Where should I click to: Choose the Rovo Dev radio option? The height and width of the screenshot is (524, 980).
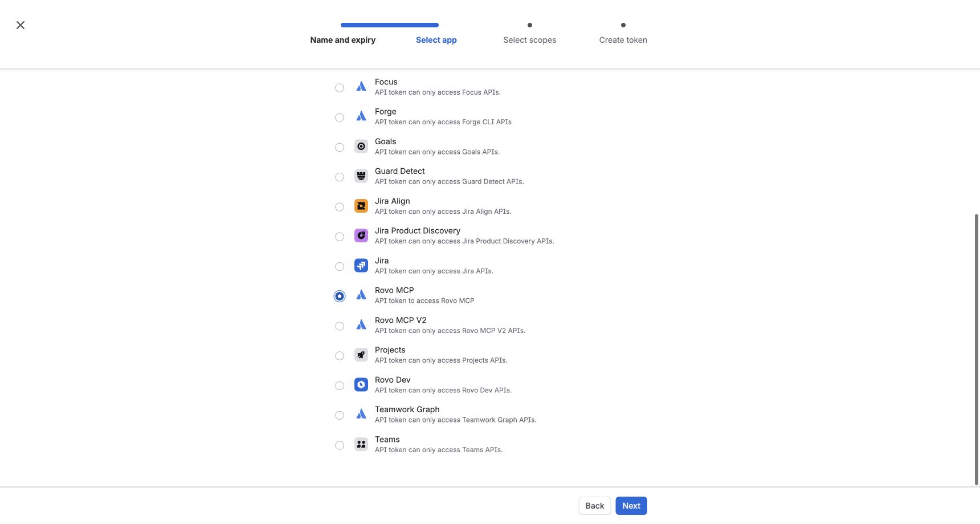(x=340, y=385)
